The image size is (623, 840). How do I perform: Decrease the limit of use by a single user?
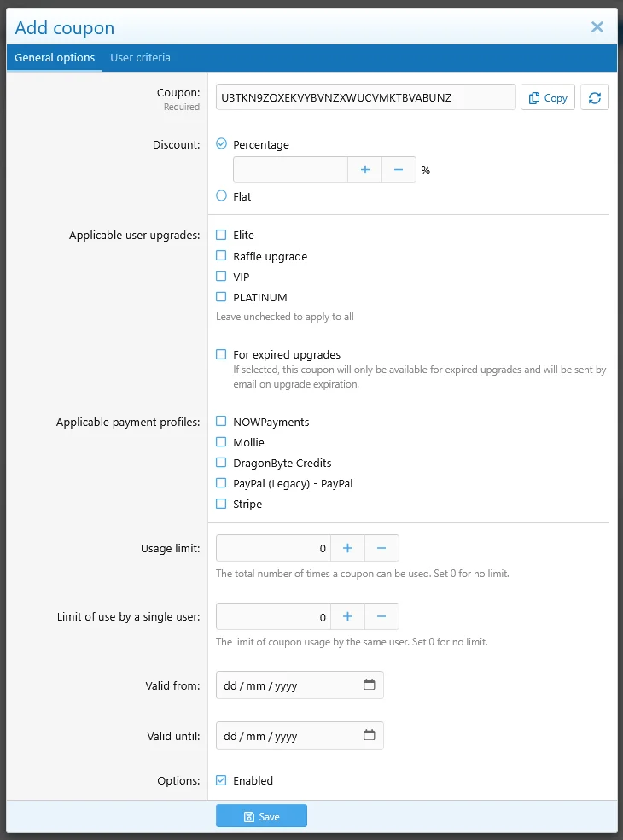tap(381, 615)
